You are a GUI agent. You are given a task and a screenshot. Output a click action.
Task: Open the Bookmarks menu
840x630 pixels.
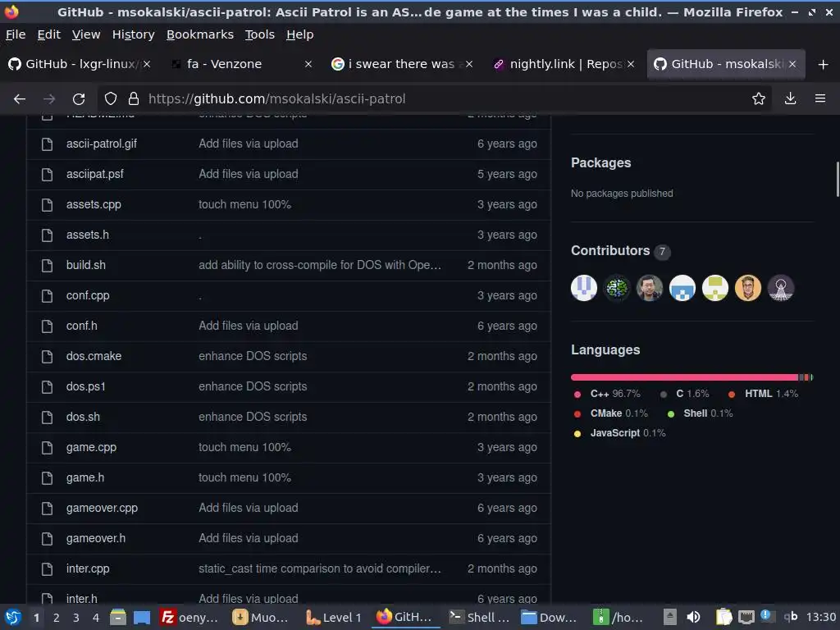click(x=200, y=34)
